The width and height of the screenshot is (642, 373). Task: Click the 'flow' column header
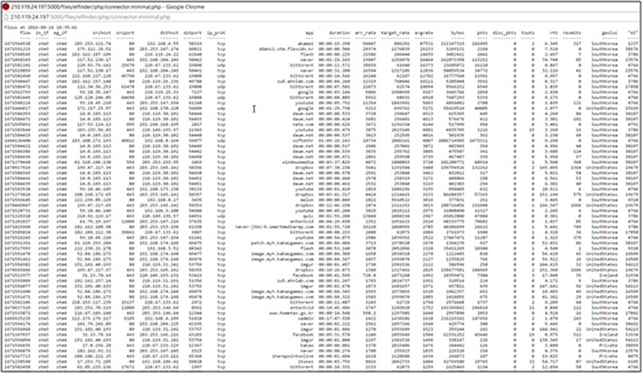point(25,33)
